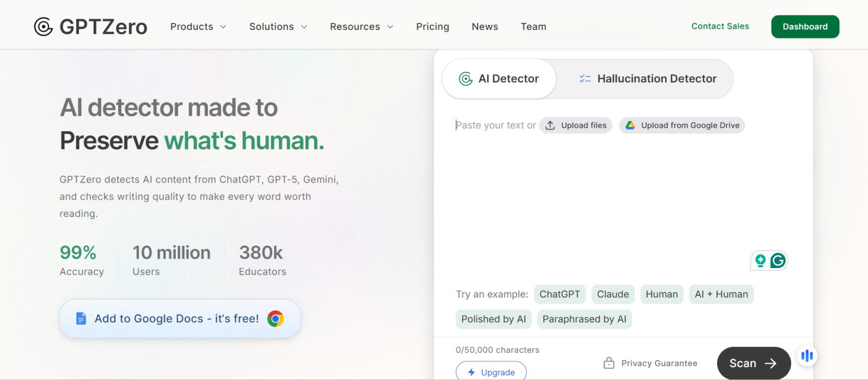The width and height of the screenshot is (868, 380).
Task: Click the Upgrade button
Action: point(491,372)
